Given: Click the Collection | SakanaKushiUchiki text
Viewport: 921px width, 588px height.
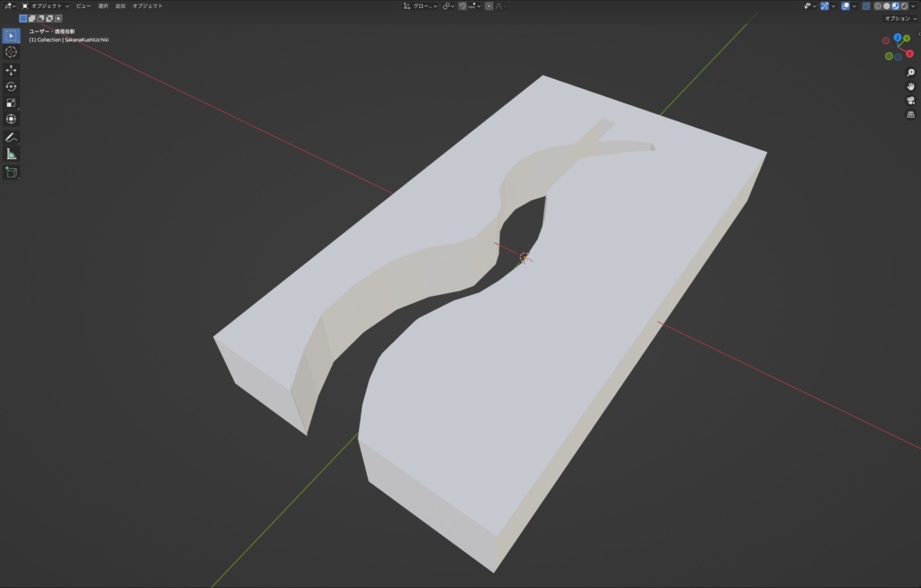Looking at the screenshot, I should click(x=69, y=40).
